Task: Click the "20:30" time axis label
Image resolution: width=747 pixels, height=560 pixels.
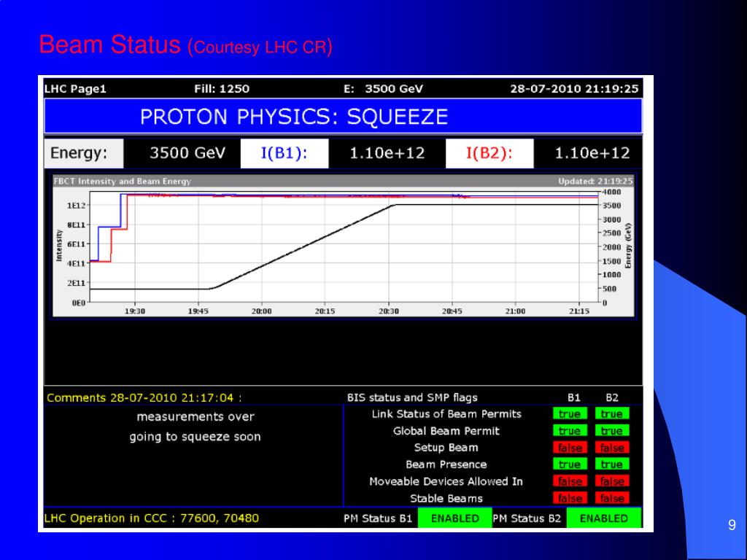Action: [x=389, y=311]
